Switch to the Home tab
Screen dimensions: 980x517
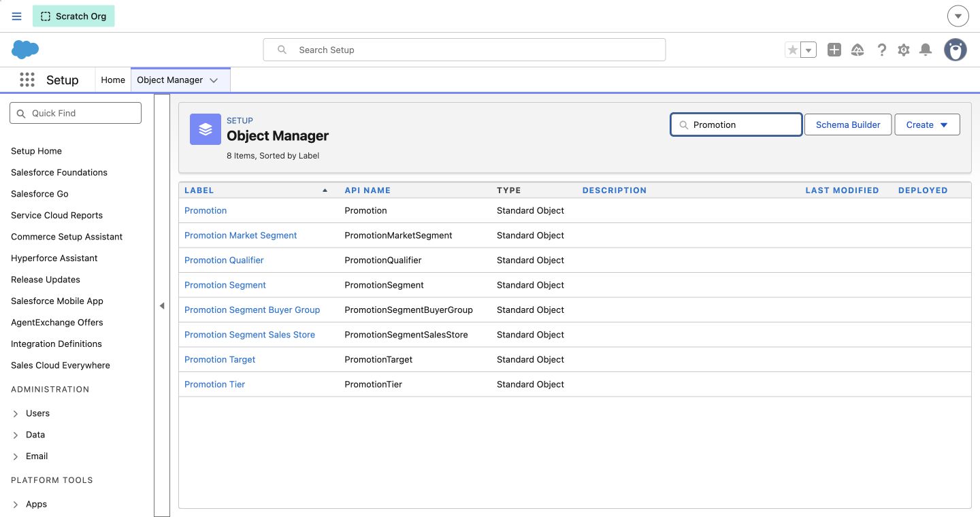(113, 80)
